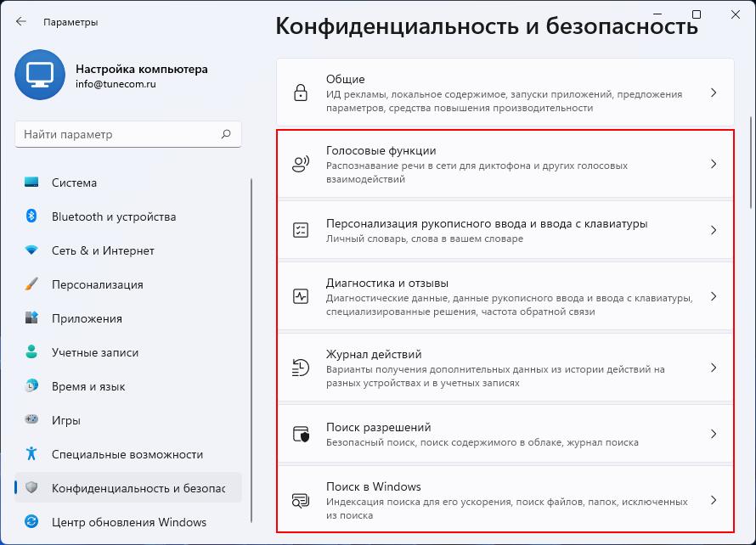This screenshot has height=545, width=756.
Task: Click the lock icon for Общие
Action: pyautogui.click(x=301, y=93)
